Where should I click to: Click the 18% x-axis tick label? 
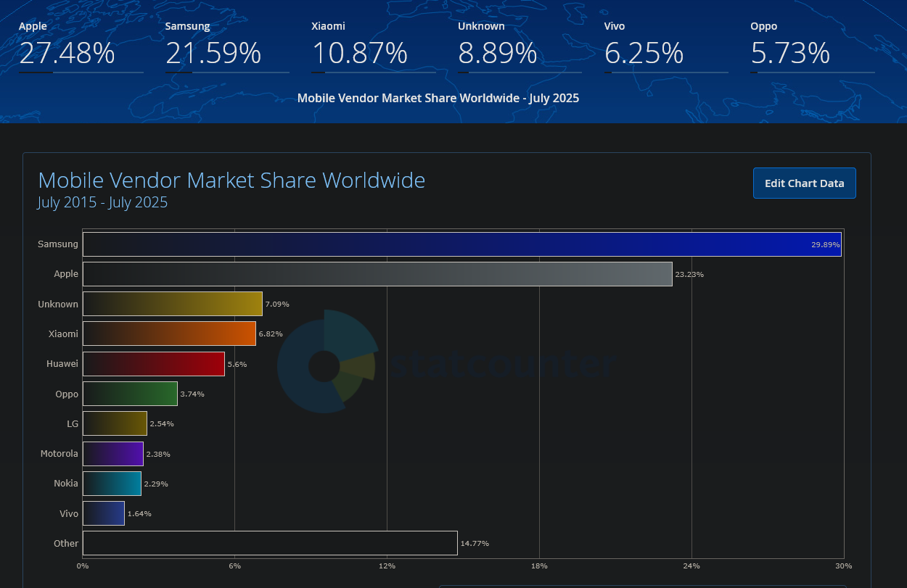point(539,566)
